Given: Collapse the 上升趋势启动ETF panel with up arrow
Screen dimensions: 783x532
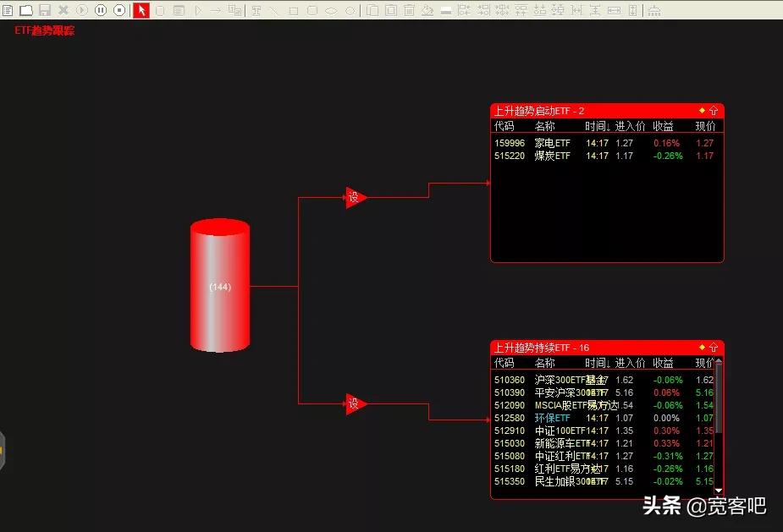Looking at the screenshot, I should pos(714,111).
